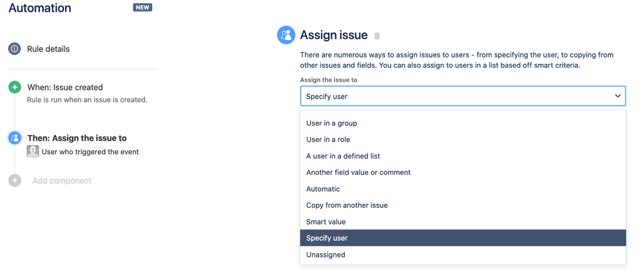This screenshot has width=644, height=280.
Task: Click the blue Assign issue step icon
Action: pos(14,138)
